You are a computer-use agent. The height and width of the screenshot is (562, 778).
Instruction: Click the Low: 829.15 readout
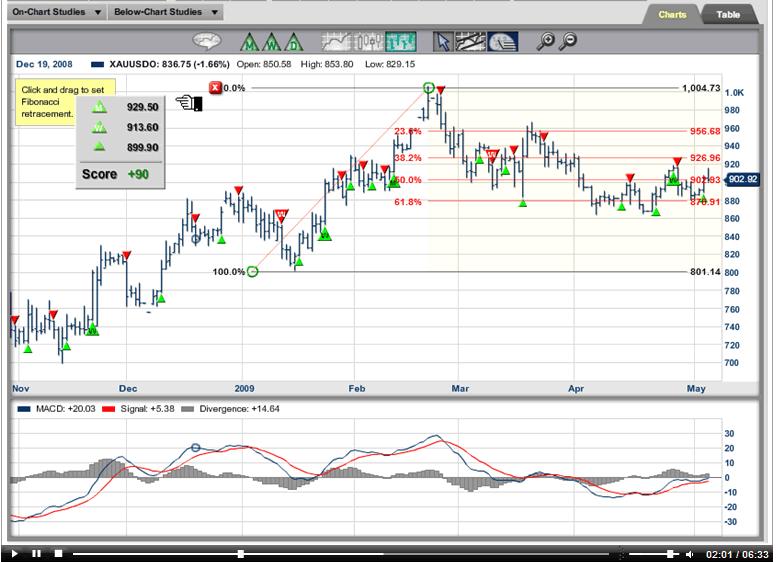point(390,64)
